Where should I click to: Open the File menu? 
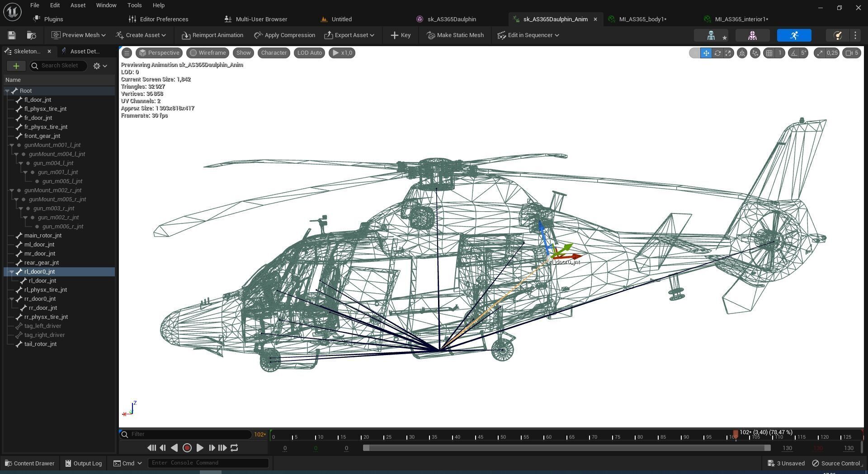coord(34,5)
